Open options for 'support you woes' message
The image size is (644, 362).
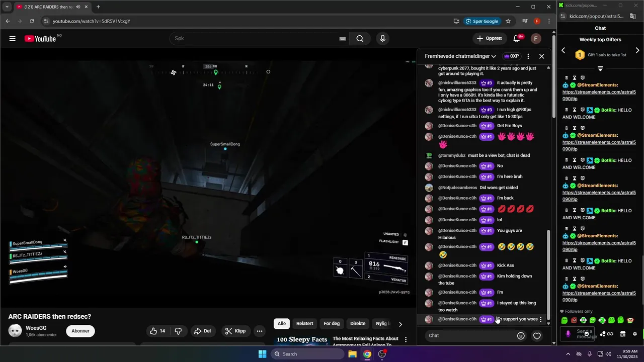coord(541,319)
